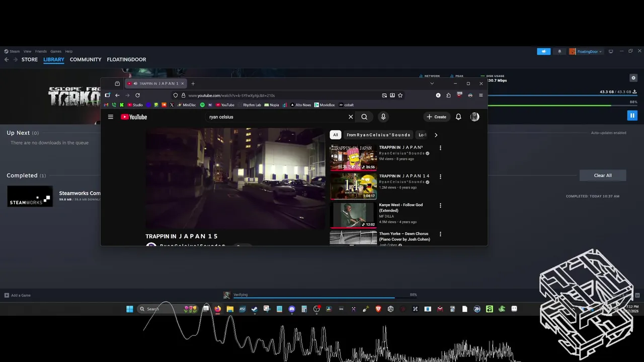Expand the browser's list all tabs chevron
644x362 pixels.
(432, 83)
